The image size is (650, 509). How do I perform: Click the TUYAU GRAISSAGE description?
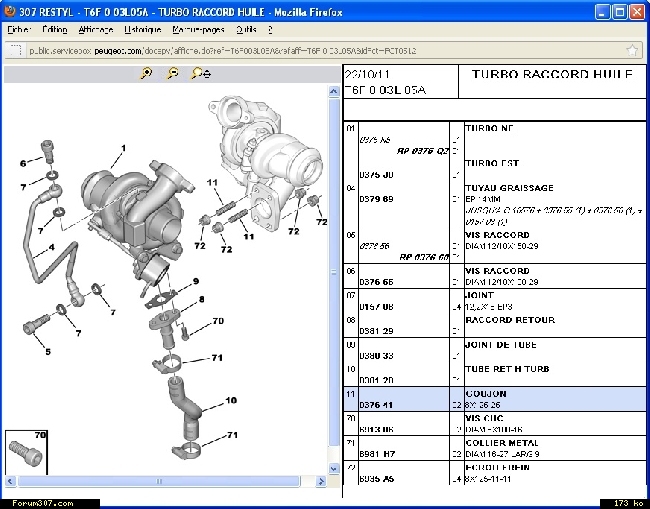coord(509,188)
